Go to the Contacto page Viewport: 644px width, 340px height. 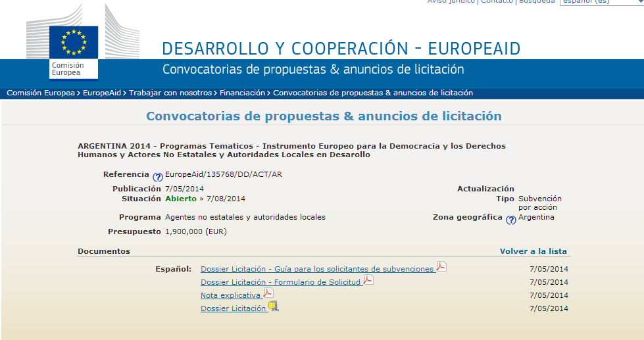[497, 2]
